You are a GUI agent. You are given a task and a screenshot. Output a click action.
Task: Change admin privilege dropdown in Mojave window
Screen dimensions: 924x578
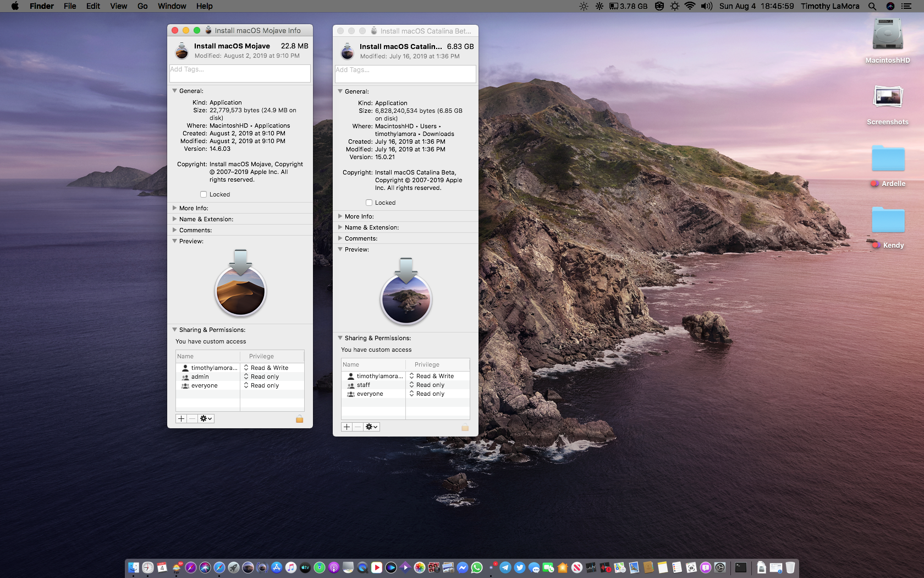[262, 377]
